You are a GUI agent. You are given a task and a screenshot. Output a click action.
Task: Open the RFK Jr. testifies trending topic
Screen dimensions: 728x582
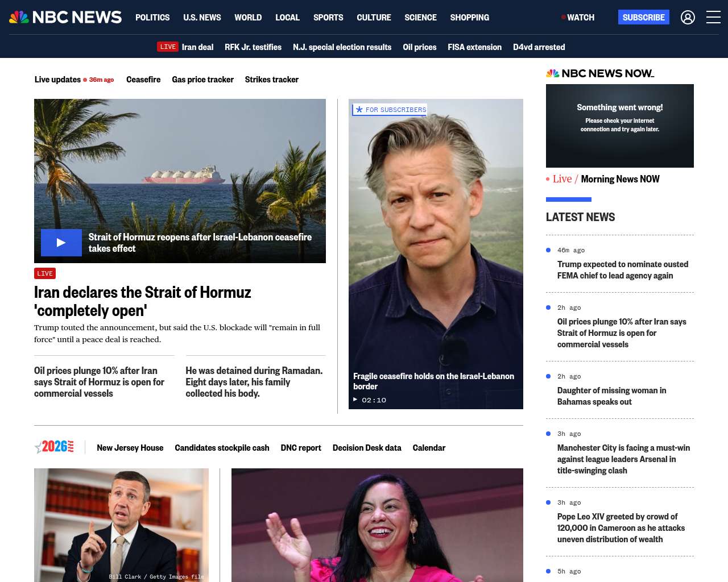tap(253, 47)
